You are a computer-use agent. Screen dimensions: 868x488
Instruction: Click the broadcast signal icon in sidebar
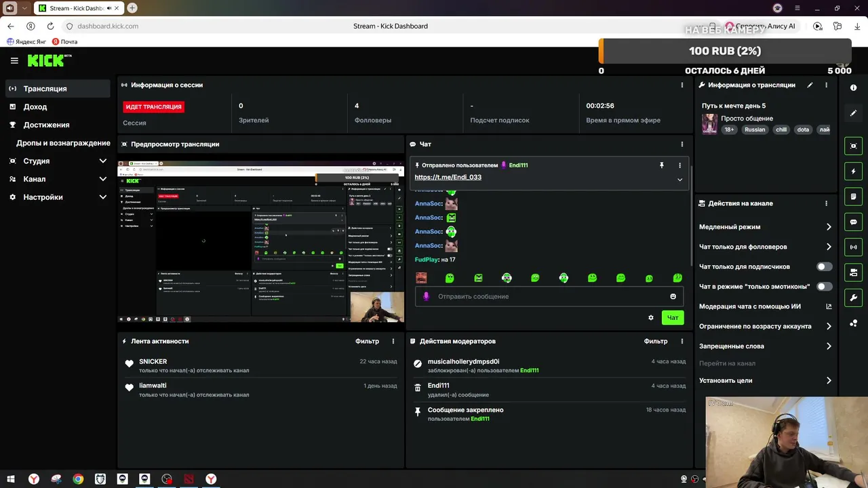[854, 247]
